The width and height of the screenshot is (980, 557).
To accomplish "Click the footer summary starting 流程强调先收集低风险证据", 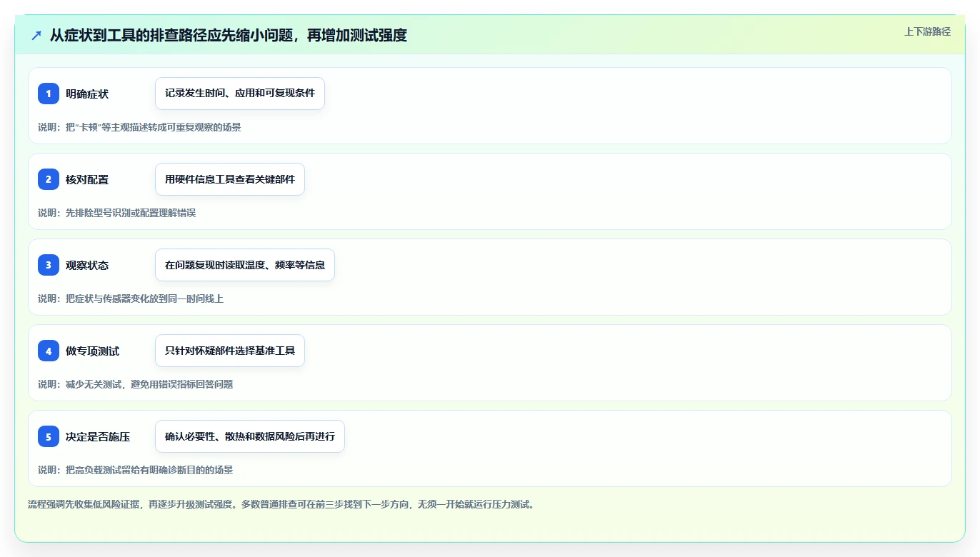I will pos(281,504).
